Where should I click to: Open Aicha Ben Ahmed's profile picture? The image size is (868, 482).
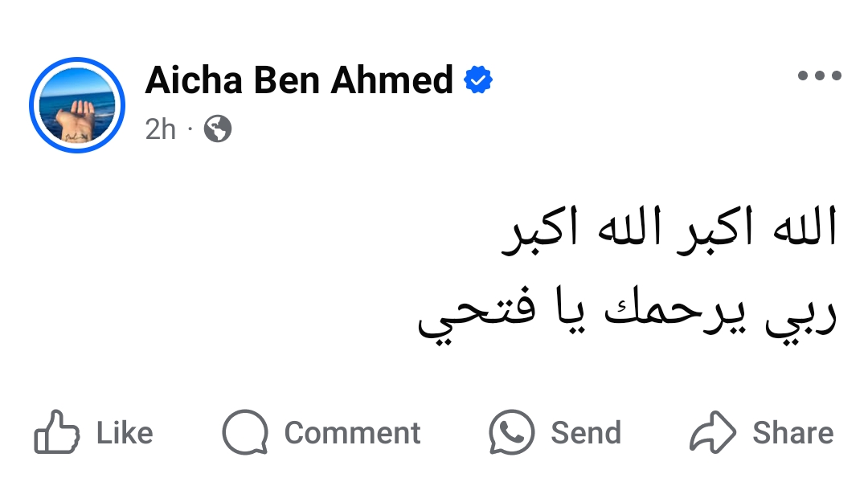click(77, 105)
